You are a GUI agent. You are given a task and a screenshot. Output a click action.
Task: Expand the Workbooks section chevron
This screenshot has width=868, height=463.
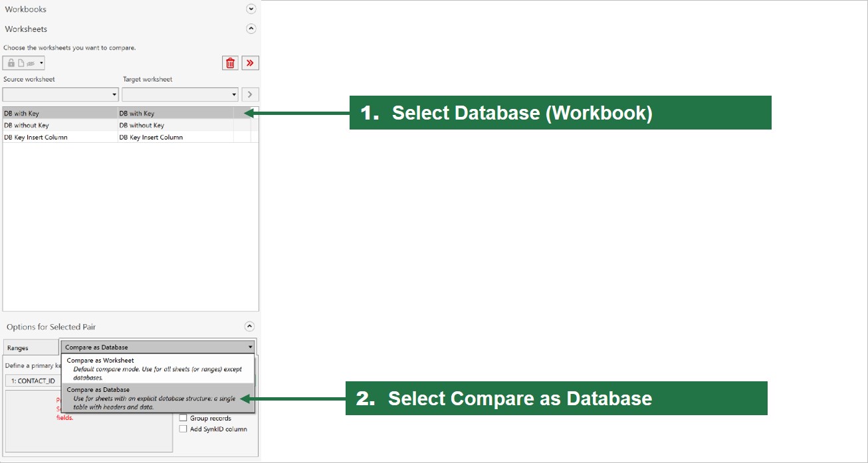(x=251, y=9)
